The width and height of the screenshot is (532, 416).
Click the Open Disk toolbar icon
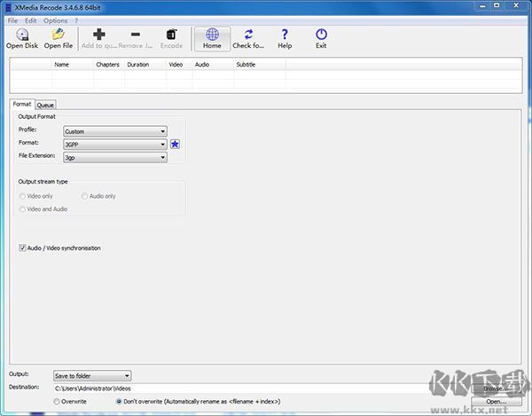click(22, 35)
